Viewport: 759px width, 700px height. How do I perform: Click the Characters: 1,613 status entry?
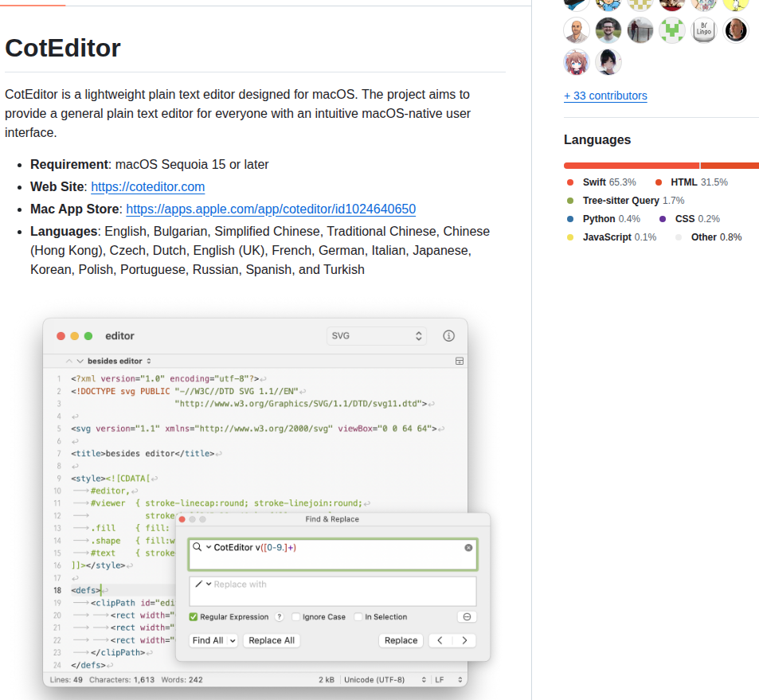122,679
